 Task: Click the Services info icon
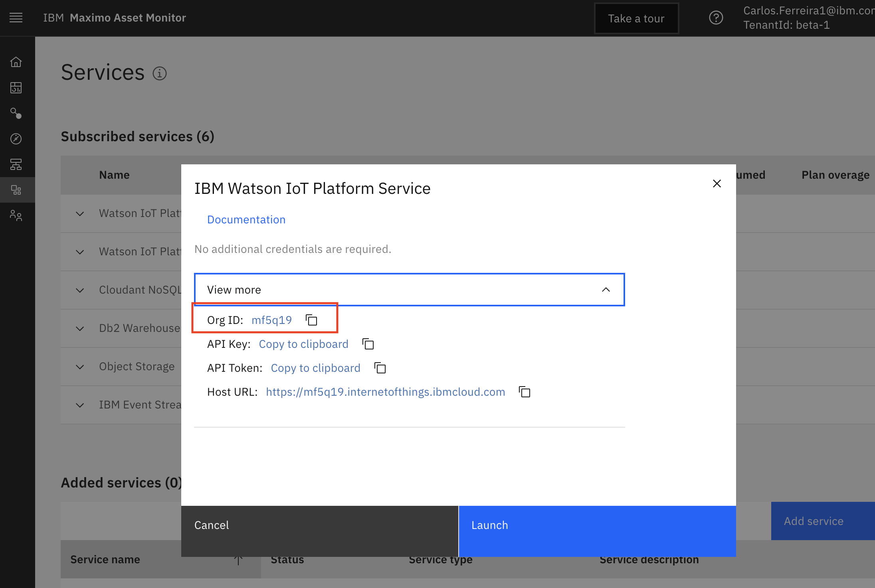pos(160,73)
